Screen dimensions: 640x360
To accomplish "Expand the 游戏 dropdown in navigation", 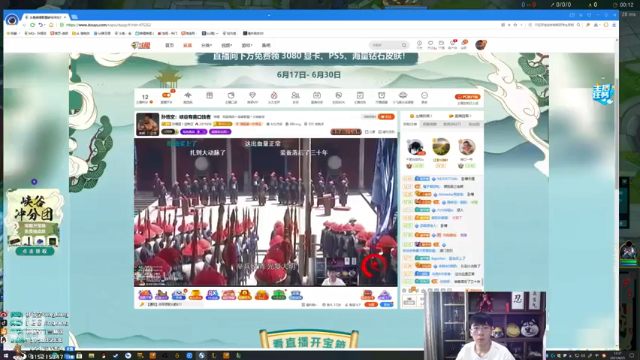I will (247, 45).
